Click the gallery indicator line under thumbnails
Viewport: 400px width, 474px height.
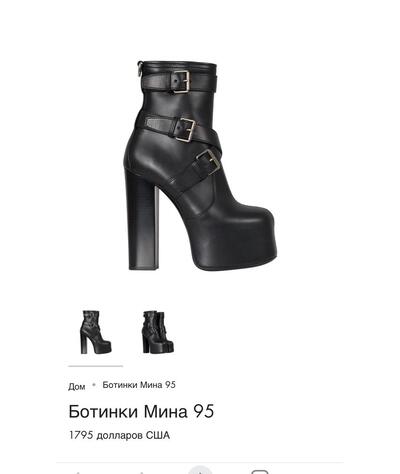point(96,366)
